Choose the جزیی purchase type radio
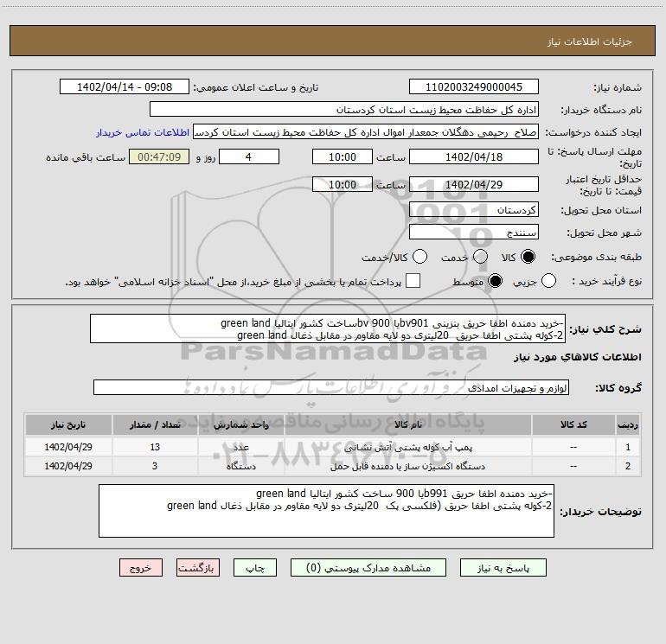This screenshot has height=644, width=666. [x=548, y=281]
